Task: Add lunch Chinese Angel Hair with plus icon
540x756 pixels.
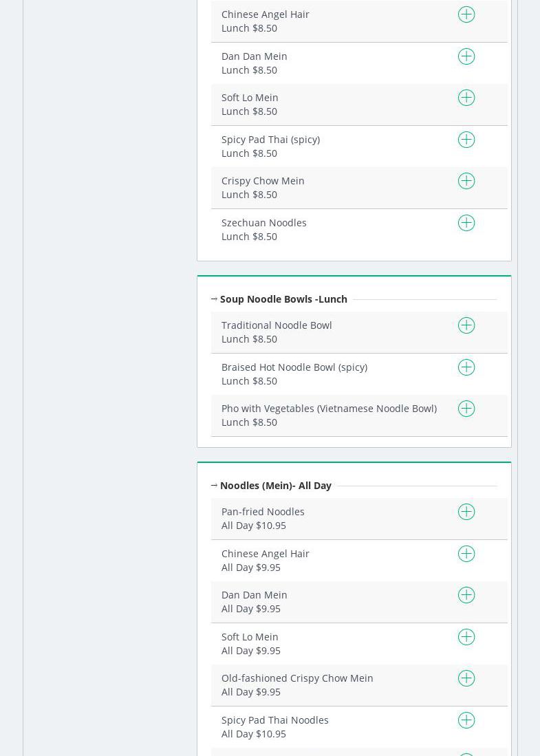Action: click(x=466, y=14)
